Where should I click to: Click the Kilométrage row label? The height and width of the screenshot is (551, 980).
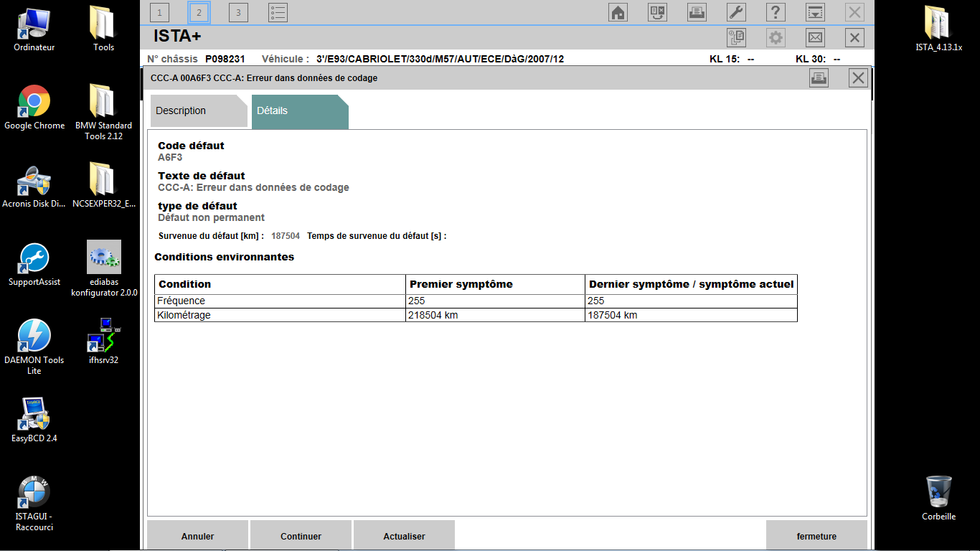click(x=184, y=315)
